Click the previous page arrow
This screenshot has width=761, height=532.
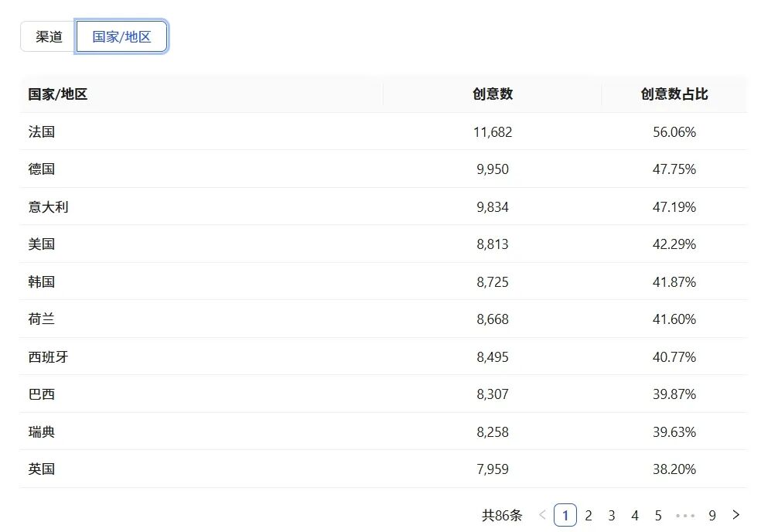(x=542, y=515)
